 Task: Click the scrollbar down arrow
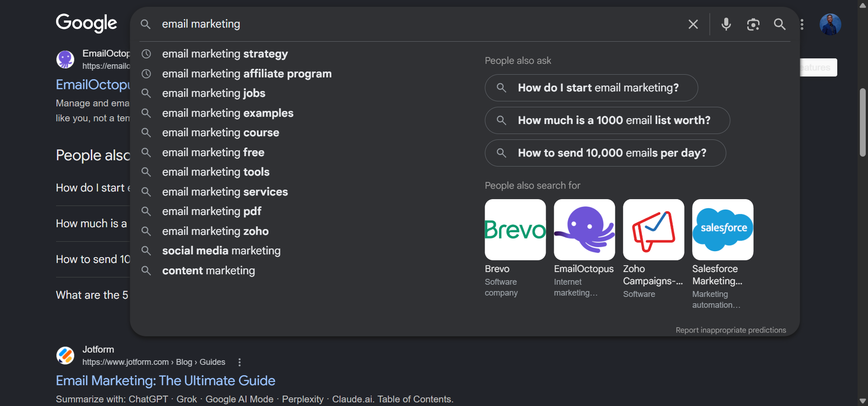click(x=863, y=401)
